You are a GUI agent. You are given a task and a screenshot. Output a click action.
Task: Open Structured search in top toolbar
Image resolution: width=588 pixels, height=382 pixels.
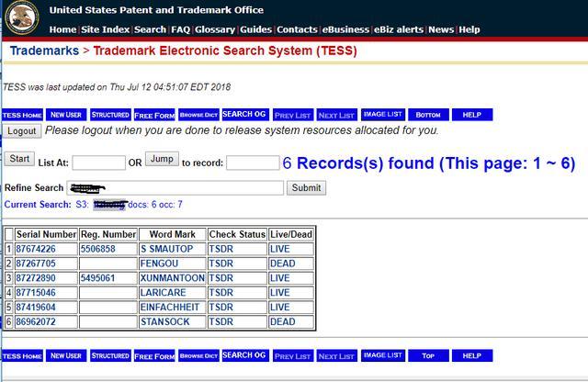pos(110,115)
